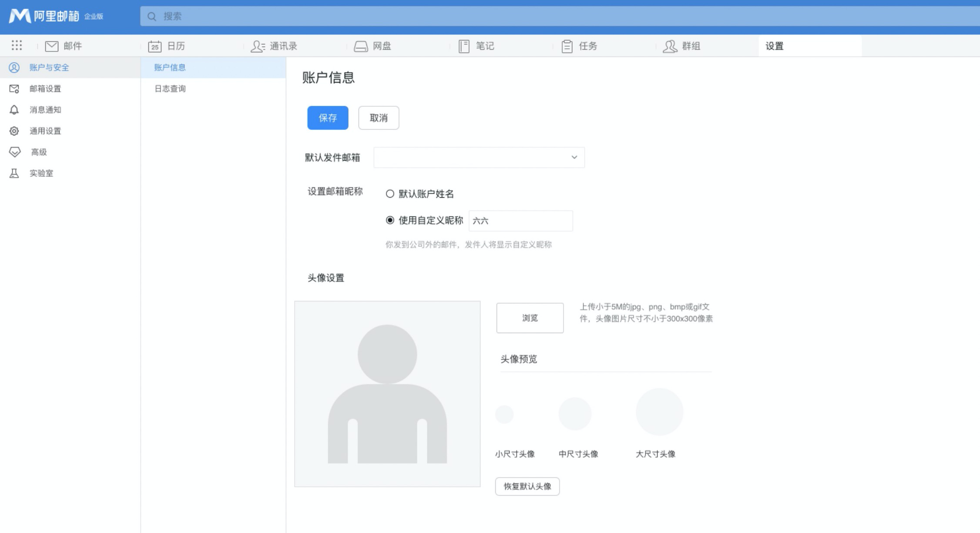Click the custom nickname text field
The width and height of the screenshot is (980, 533).
click(520, 221)
